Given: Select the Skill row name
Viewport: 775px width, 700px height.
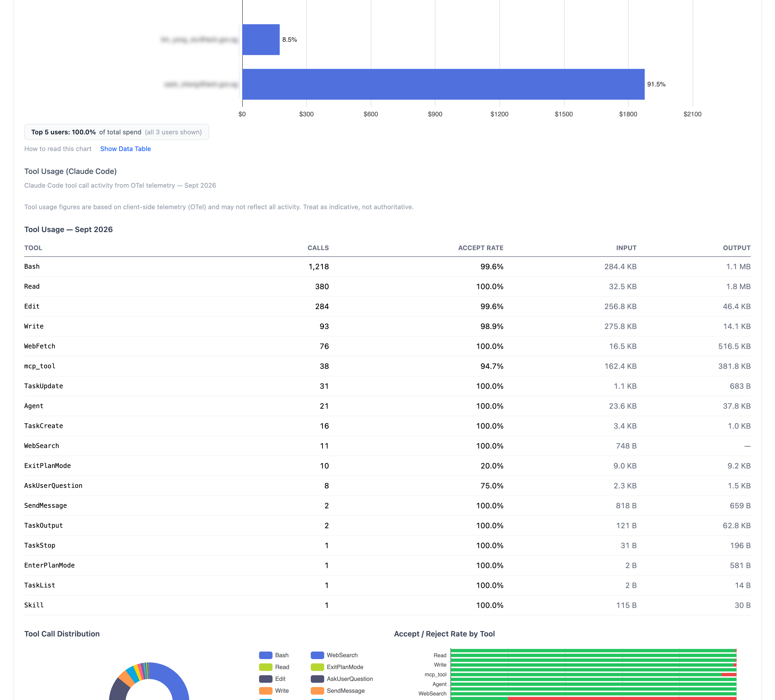Looking at the screenshot, I should coord(34,605).
